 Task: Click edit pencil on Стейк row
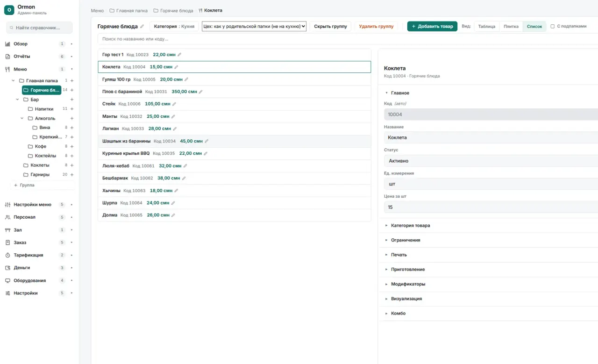[174, 104]
